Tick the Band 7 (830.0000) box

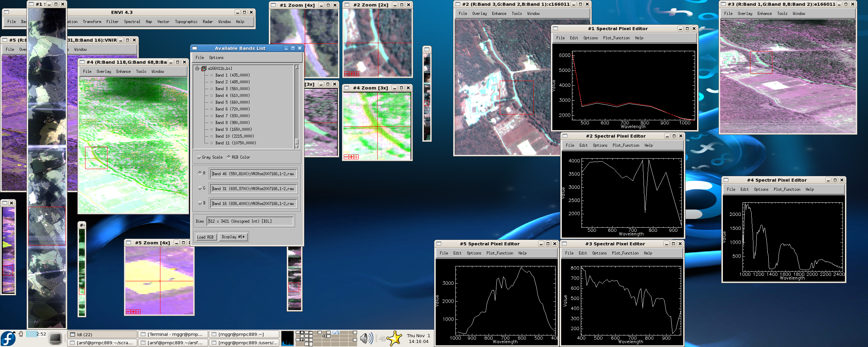pyautogui.click(x=212, y=116)
